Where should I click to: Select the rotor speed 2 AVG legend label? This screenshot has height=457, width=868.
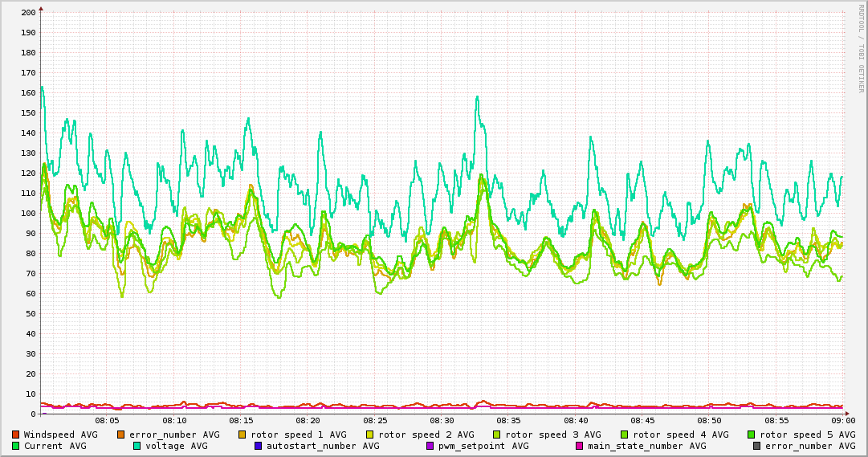(x=426, y=435)
